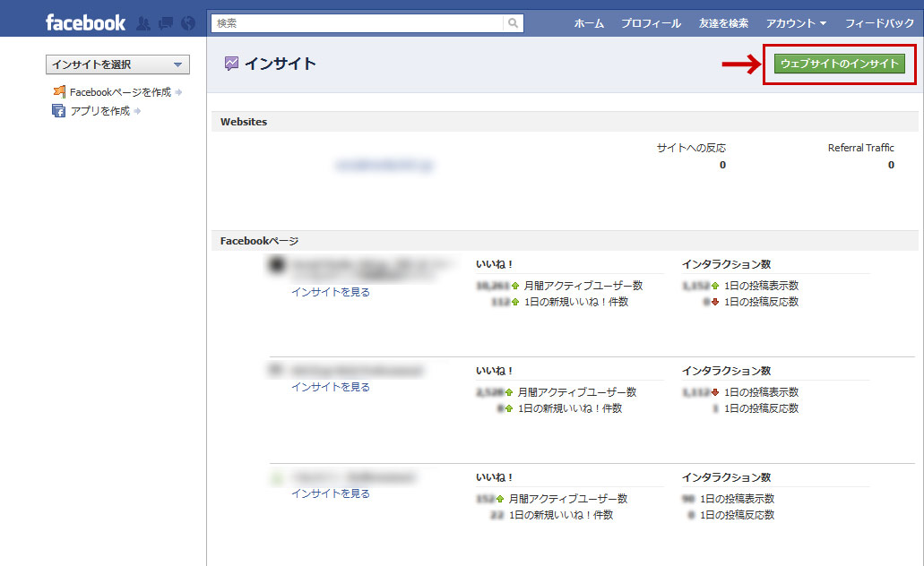Click first page's 月間アクティブユーザー数 text

tap(583, 286)
